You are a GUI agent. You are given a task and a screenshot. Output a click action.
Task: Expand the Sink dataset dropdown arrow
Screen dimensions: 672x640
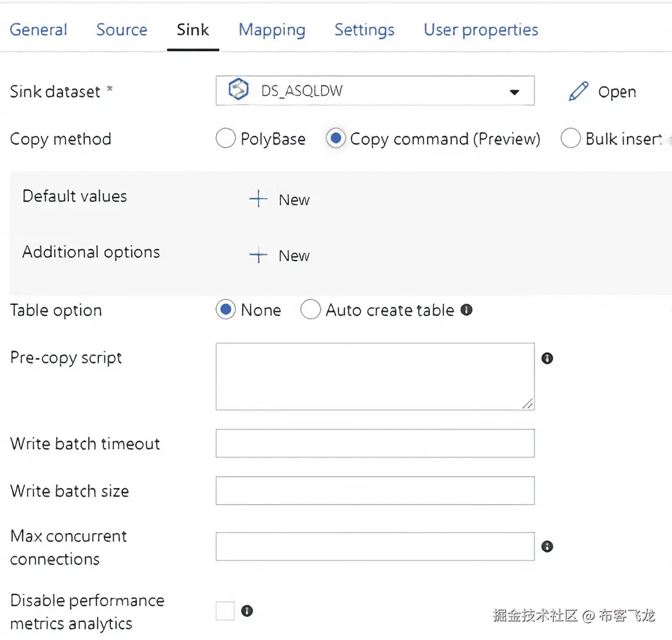[515, 92]
